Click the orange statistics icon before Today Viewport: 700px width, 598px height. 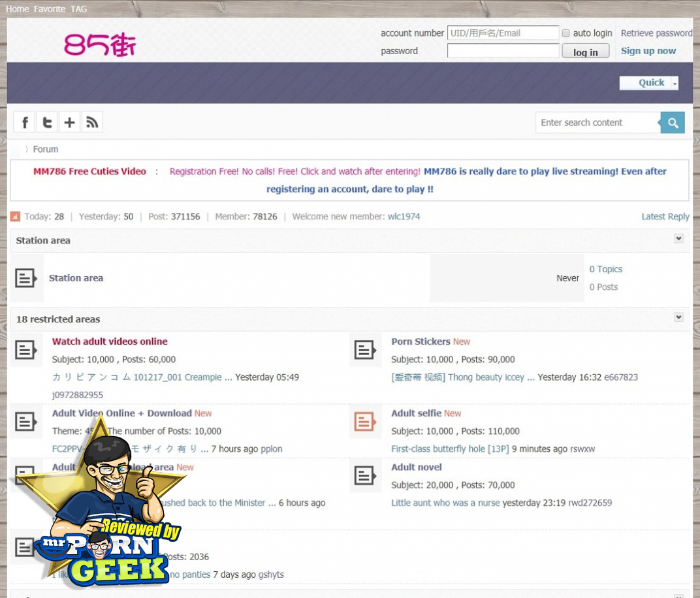(16, 217)
